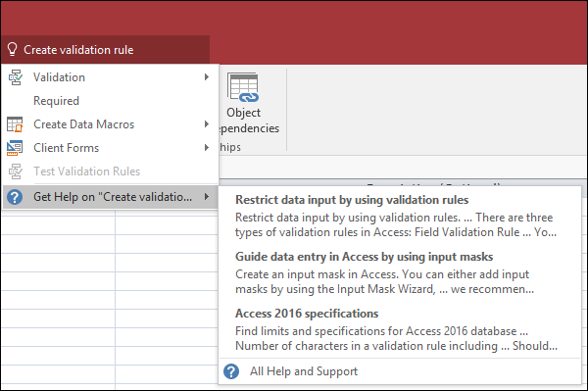Screen dimensions: 588x391
Task: Expand the Client Forms submenu arrow
Action: pos(206,148)
